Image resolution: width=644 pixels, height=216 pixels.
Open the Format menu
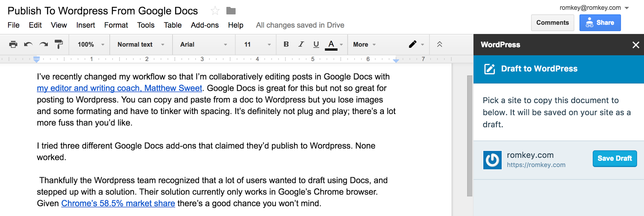coord(116,25)
